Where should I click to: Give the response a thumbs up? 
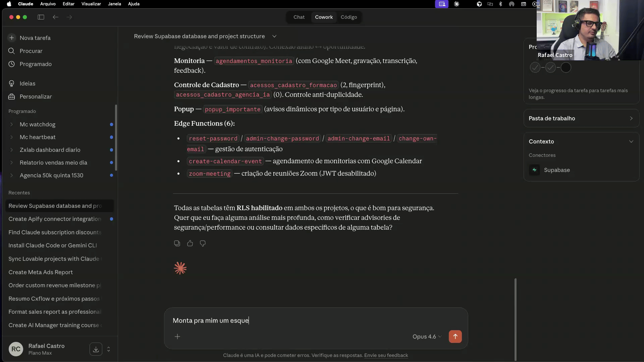click(x=190, y=243)
